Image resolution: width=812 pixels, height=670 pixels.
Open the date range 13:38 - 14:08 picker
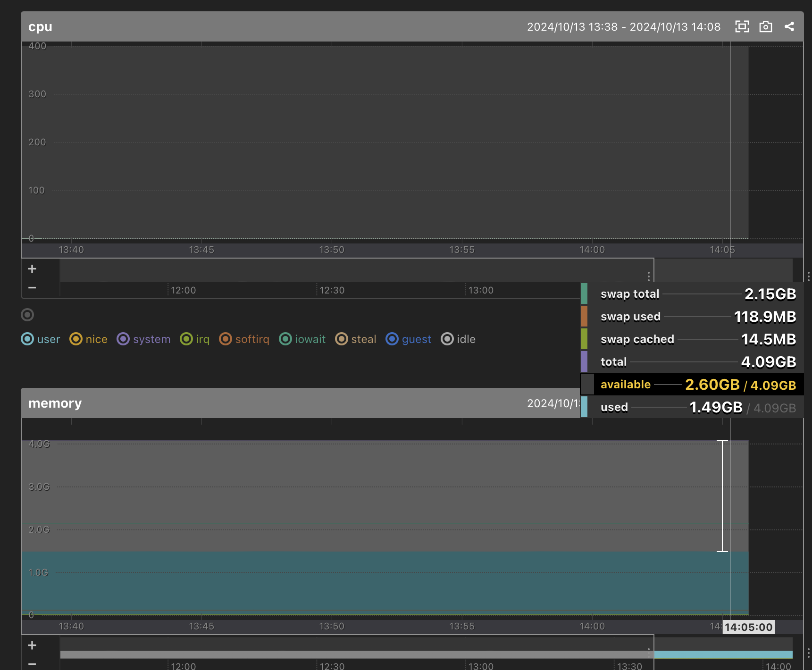(x=624, y=27)
